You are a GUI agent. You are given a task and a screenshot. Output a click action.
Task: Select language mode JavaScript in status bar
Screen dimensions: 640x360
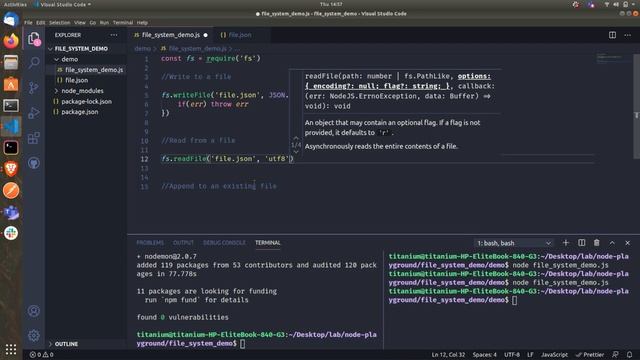554,355
